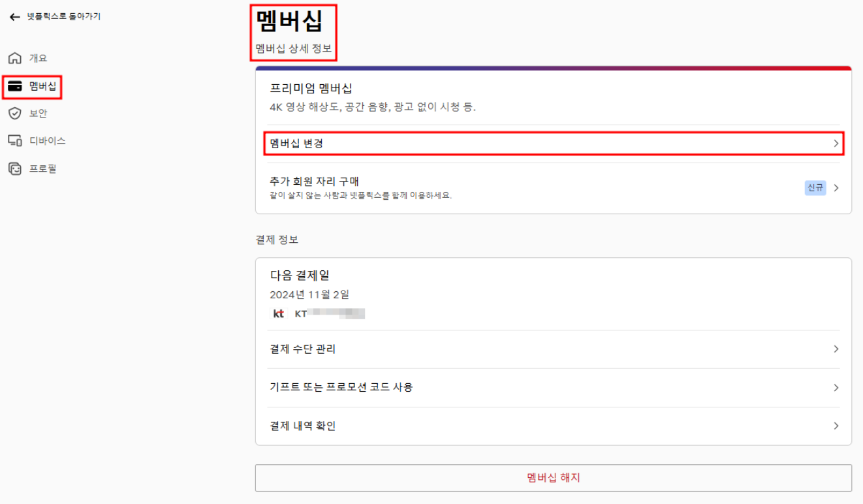Click the 프리미엄 멤버십 title text
This screenshot has height=504, width=863.
311,89
